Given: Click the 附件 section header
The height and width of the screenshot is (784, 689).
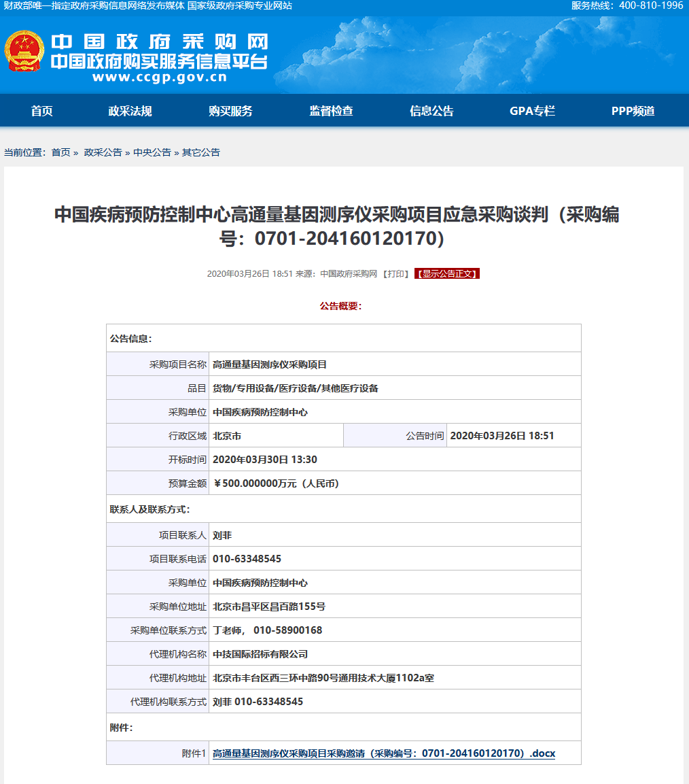Looking at the screenshot, I should (122, 728).
